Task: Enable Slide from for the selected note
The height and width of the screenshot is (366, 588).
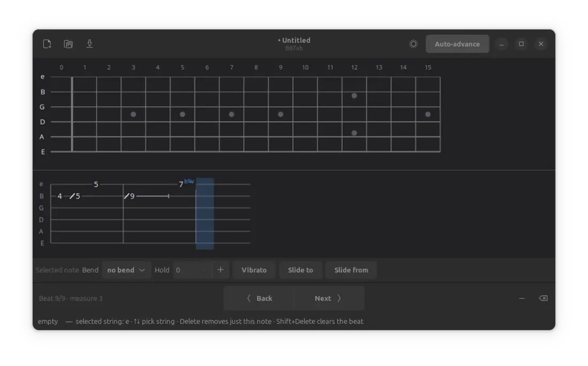Action: tap(351, 270)
